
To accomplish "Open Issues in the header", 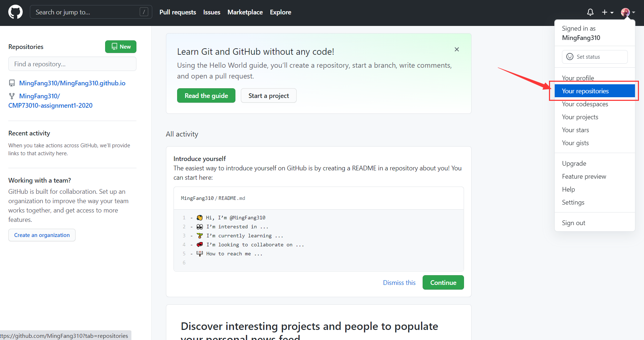I will [x=212, y=12].
